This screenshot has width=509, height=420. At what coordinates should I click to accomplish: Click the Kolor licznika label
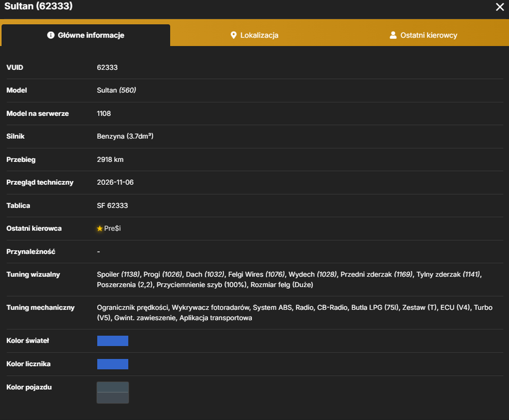click(x=29, y=364)
